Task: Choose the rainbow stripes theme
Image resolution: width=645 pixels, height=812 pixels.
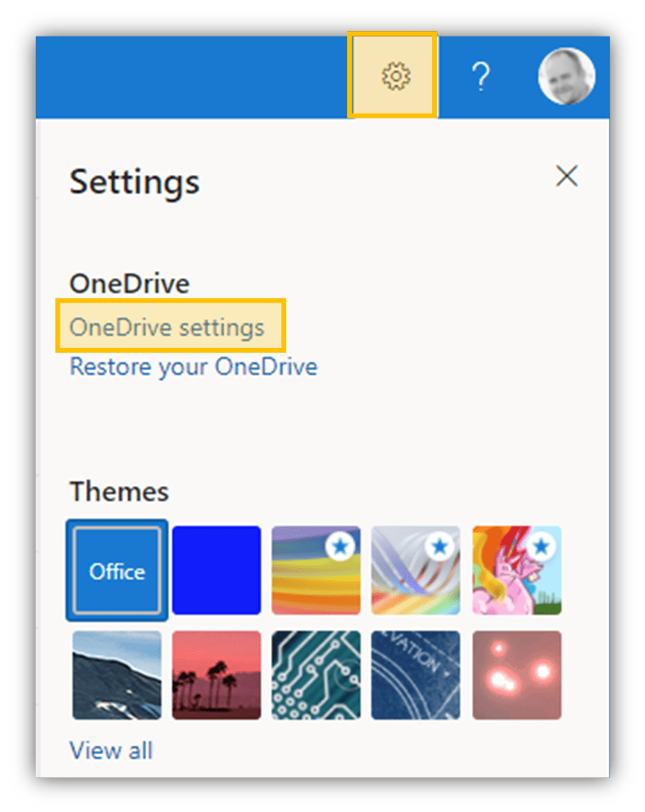Action: (x=316, y=570)
